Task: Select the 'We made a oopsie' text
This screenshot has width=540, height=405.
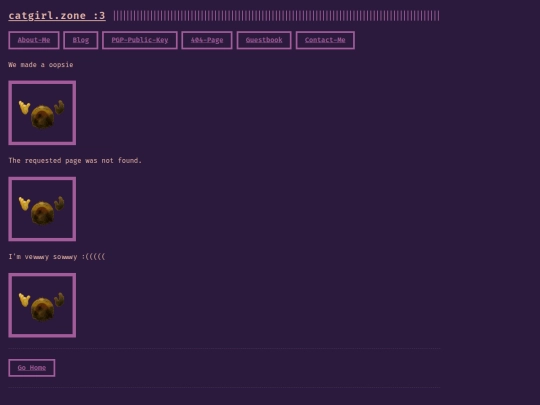Action: pyautogui.click(x=41, y=65)
